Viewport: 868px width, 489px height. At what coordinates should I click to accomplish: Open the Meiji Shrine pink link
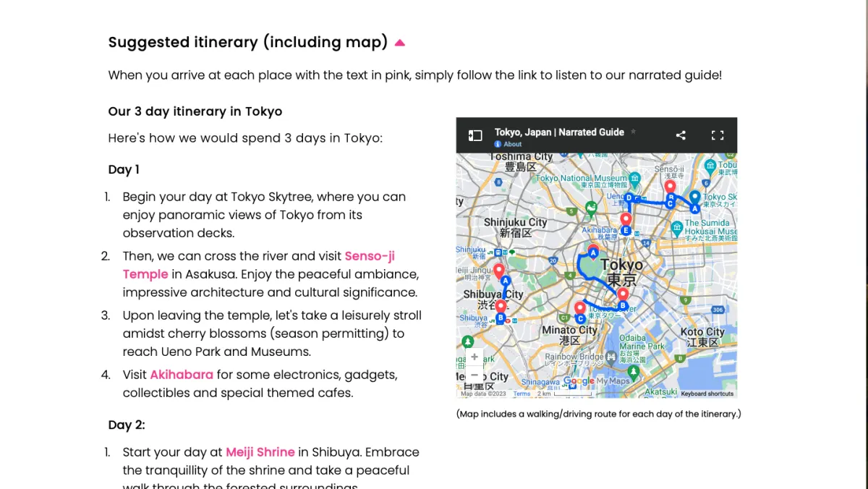(260, 452)
